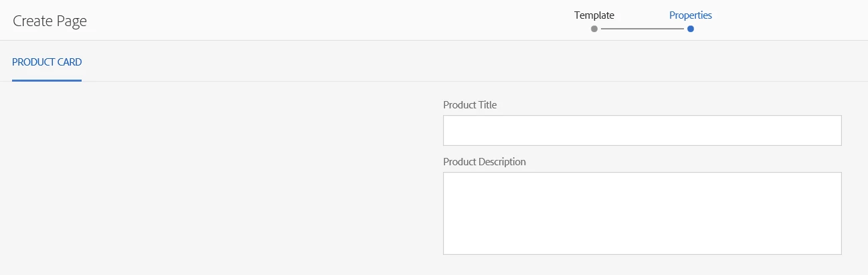Click the Create Page heading
This screenshot has width=868, height=275.
[x=50, y=21]
